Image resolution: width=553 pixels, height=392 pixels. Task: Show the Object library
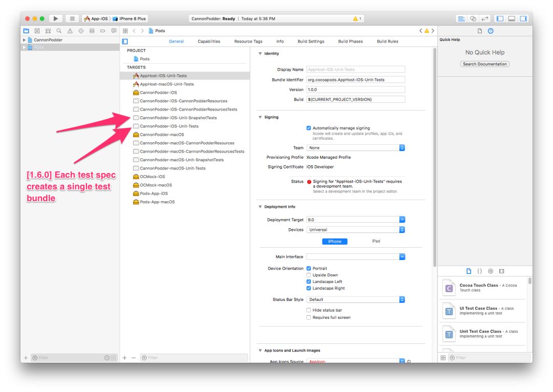click(x=491, y=271)
